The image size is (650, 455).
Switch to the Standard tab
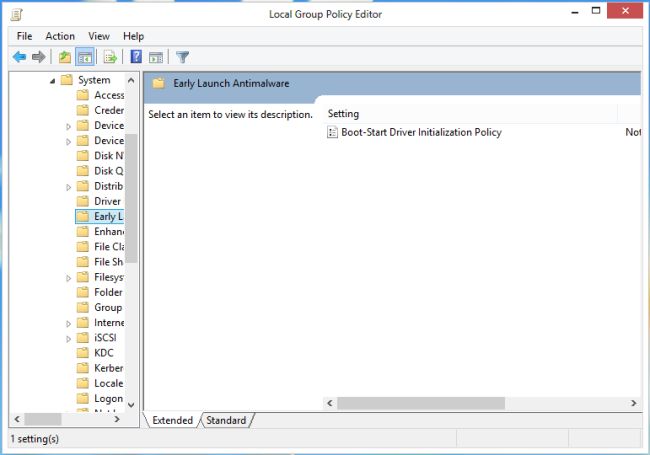[x=226, y=420]
